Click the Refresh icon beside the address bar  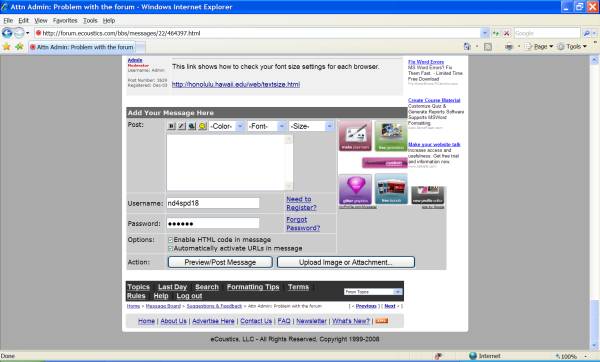tap(496, 33)
